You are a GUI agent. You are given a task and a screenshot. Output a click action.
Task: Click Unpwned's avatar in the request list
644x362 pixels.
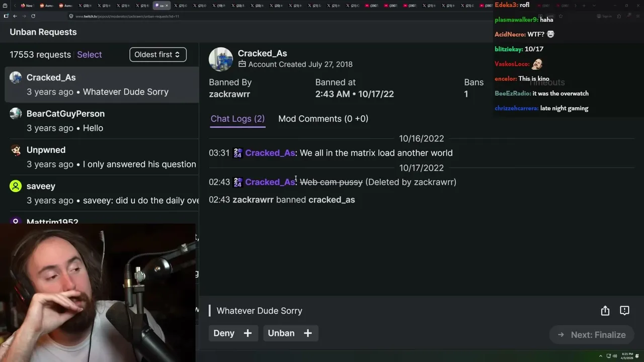(x=16, y=150)
